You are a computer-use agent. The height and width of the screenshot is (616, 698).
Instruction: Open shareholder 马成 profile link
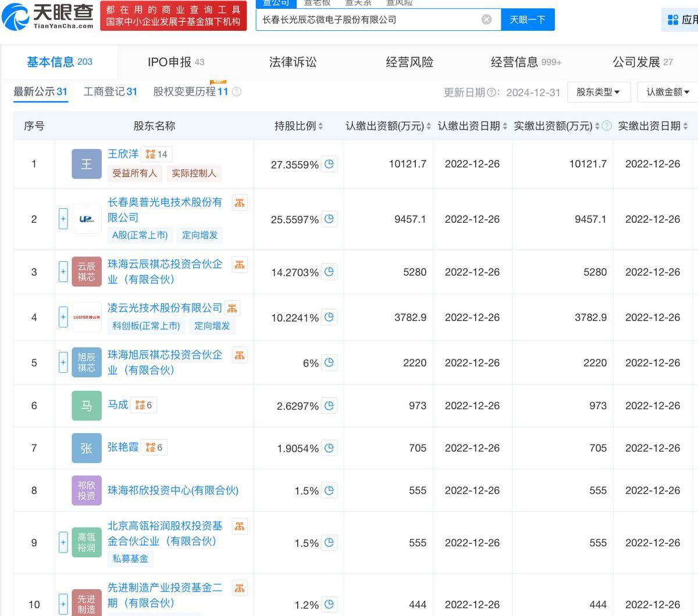tap(118, 405)
